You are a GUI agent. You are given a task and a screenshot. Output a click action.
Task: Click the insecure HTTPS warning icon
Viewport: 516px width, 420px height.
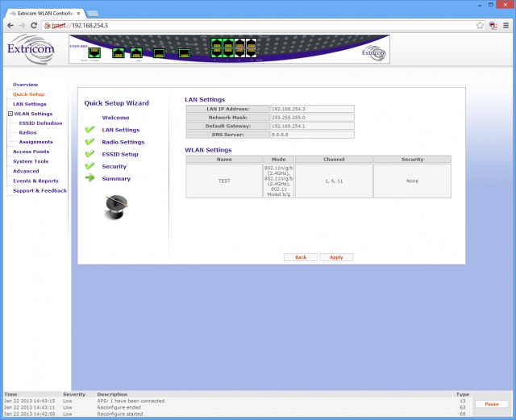tap(48, 25)
